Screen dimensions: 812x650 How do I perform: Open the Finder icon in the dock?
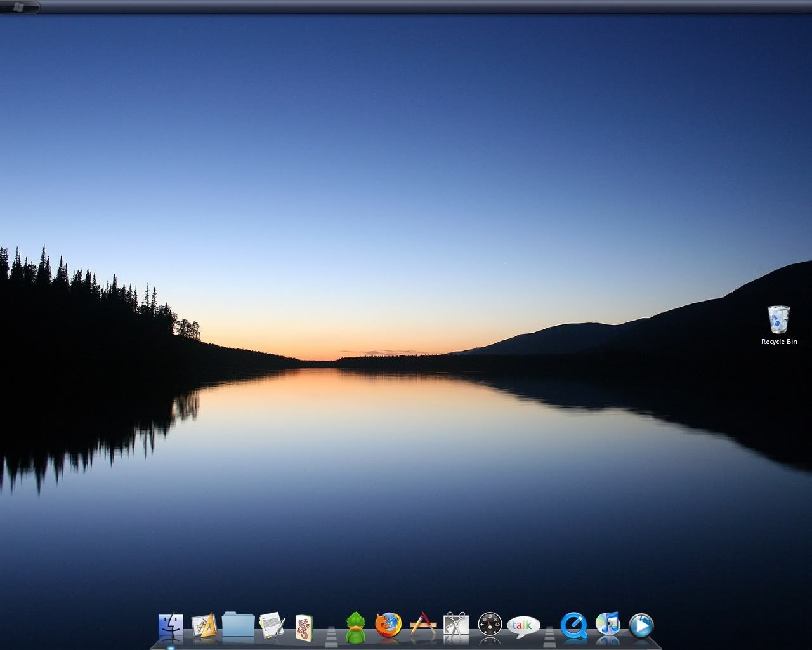coord(171,626)
